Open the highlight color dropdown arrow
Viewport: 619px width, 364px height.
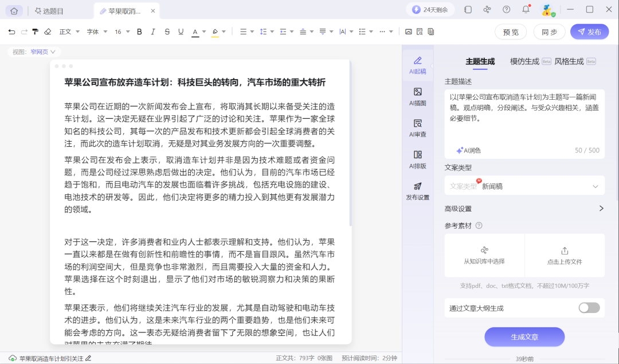(224, 32)
